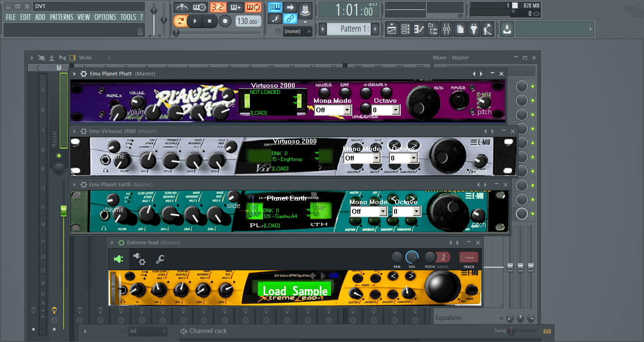Click Load Sample on Extreme lead
The image size is (644, 342).
295,291
